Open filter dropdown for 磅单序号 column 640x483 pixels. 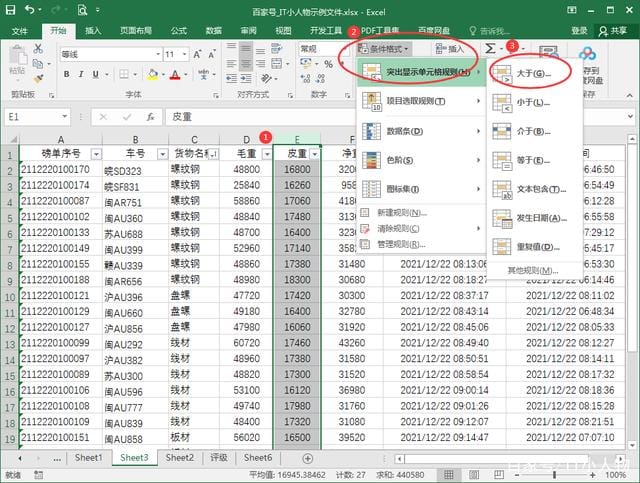(96, 154)
